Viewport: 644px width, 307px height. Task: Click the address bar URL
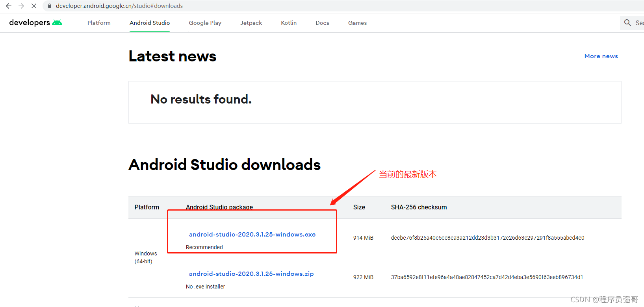(x=119, y=6)
